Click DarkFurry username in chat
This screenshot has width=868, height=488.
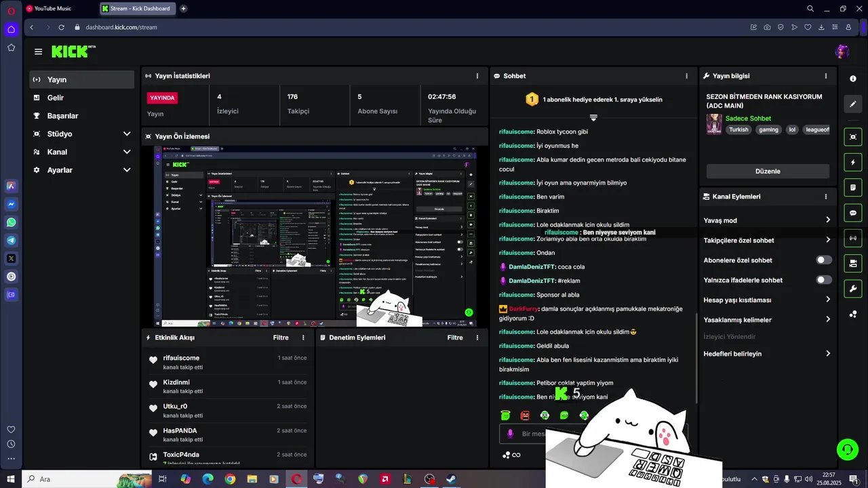tap(524, 308)
